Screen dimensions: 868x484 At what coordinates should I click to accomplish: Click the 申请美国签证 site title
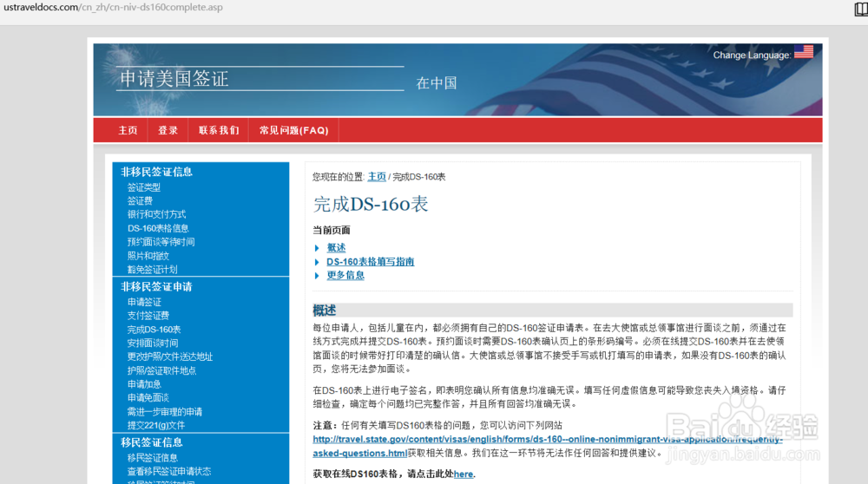(x=174, y=79)
